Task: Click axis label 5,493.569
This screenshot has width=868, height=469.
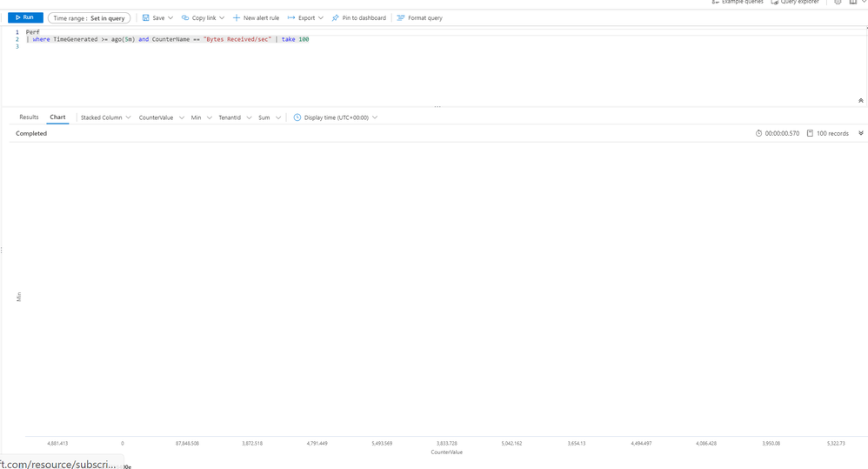Action: coord(382,444)
